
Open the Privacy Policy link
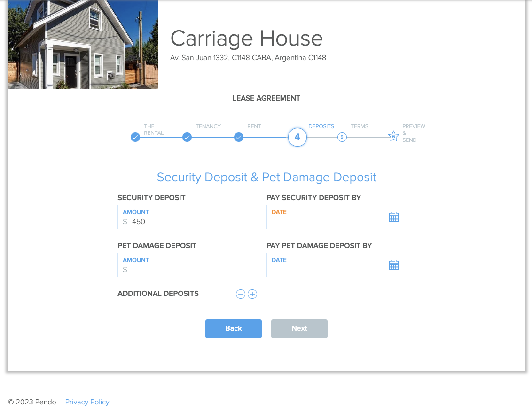pyautogui.click(x=87, y=402)
